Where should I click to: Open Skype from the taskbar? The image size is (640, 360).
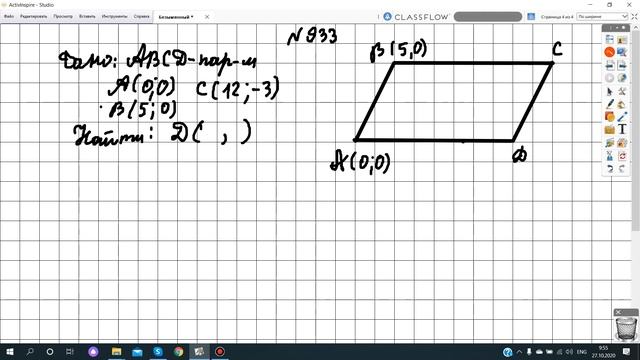pyautogui.click(x=158, y=352)
